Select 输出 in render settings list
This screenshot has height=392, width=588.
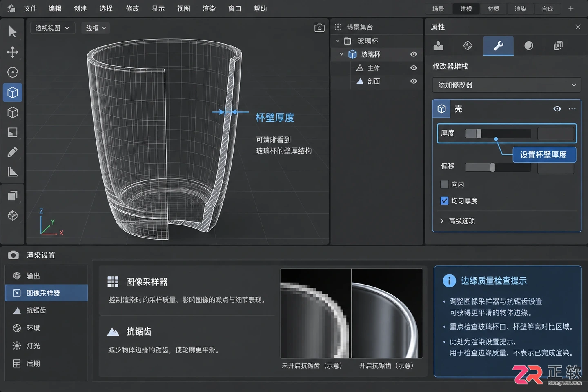(47, 276)
